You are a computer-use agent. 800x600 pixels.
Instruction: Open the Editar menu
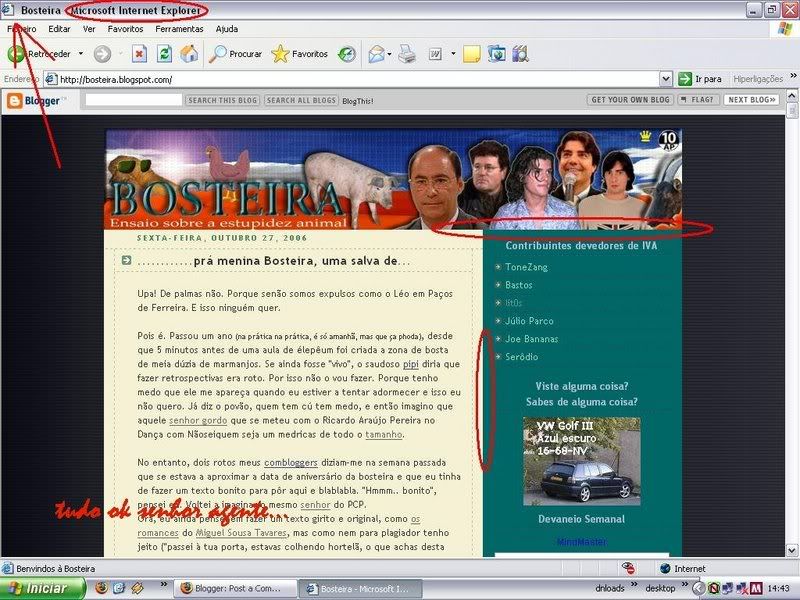(59, 29)
